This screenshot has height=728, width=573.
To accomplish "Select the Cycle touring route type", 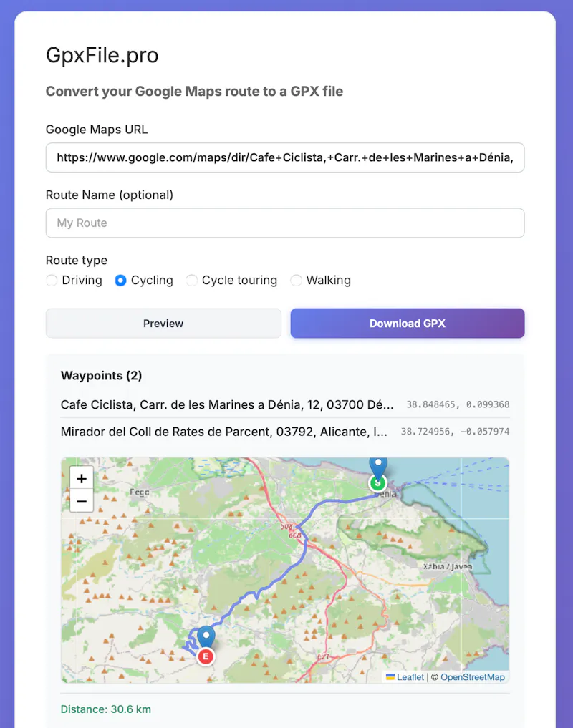I will [x=191, y=281].
